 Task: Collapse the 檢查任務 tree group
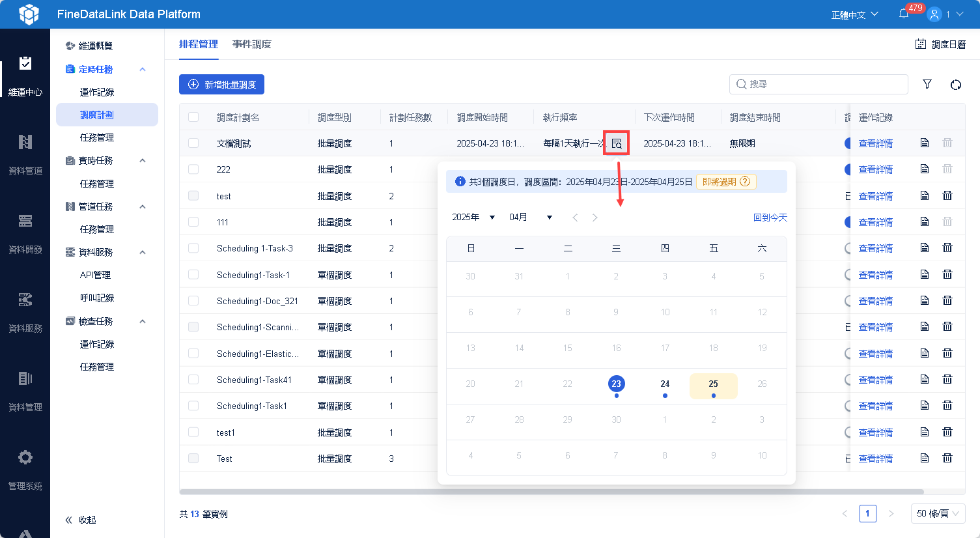tap(143, 321)
